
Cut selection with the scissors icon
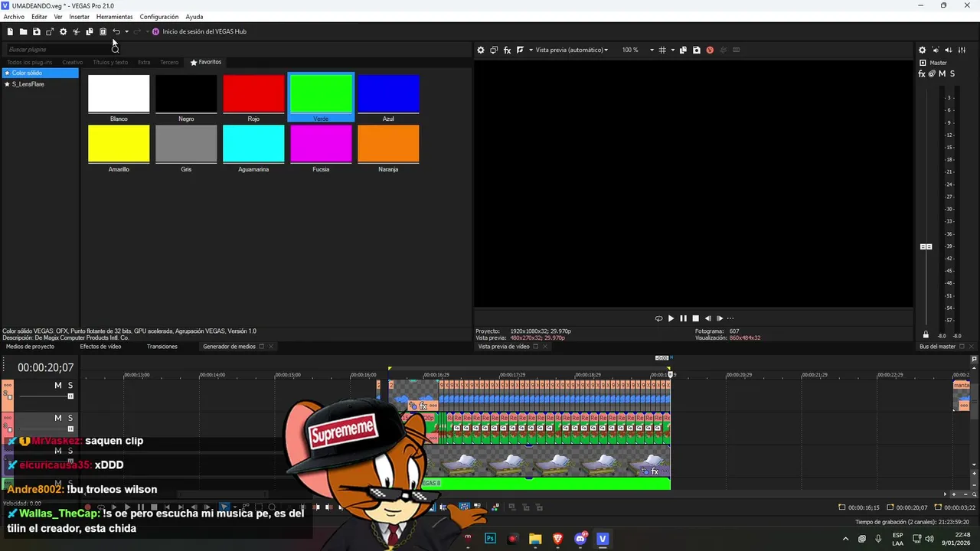76,31
